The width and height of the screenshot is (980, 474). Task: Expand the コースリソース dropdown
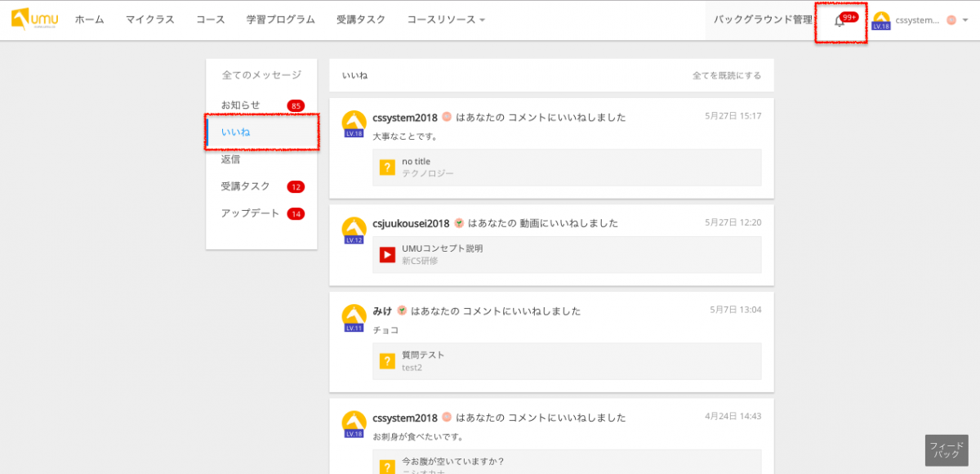click(x=446, y=20)
